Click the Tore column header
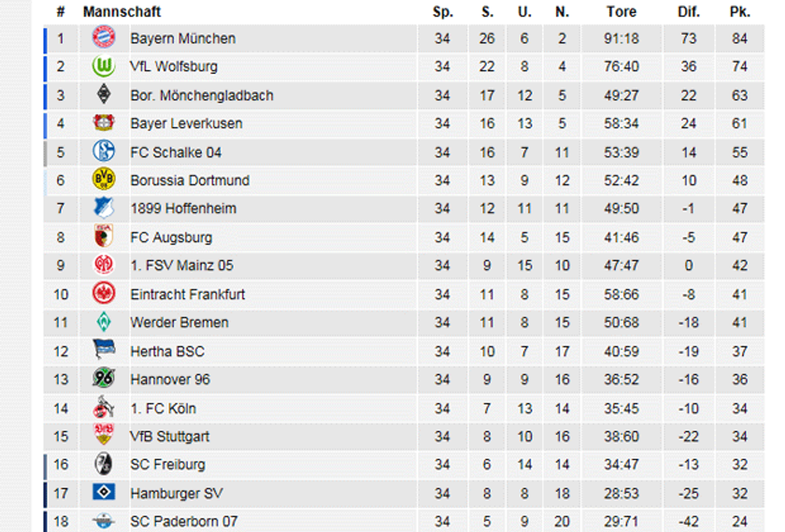 pos(621,12)
